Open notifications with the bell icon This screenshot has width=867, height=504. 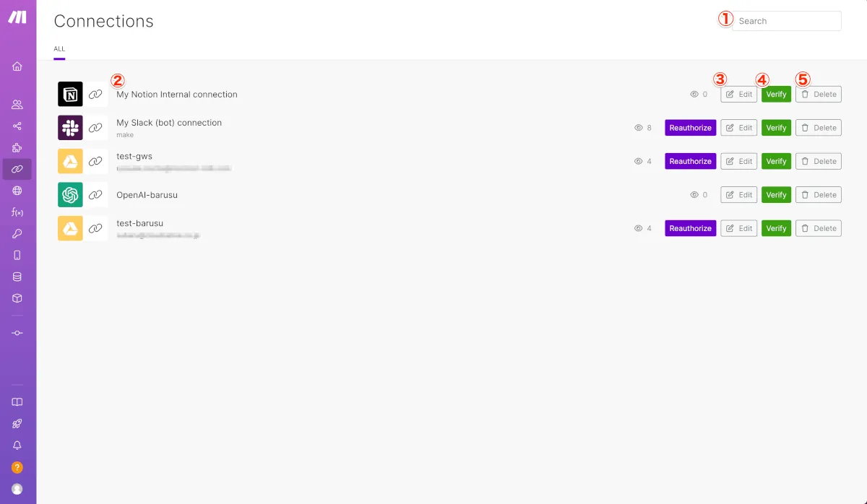pos(17,446)
